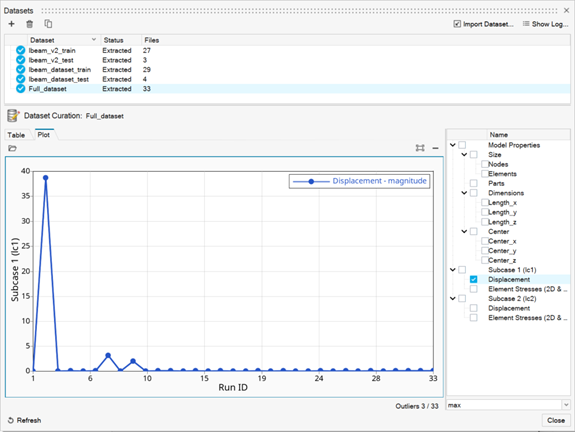
Task: Click the Close button
Action: click(x=556, y=420)
